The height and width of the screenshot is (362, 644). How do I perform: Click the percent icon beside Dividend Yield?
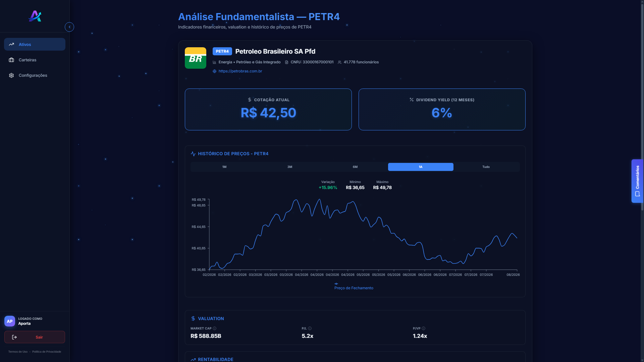(x=412, y=100)
